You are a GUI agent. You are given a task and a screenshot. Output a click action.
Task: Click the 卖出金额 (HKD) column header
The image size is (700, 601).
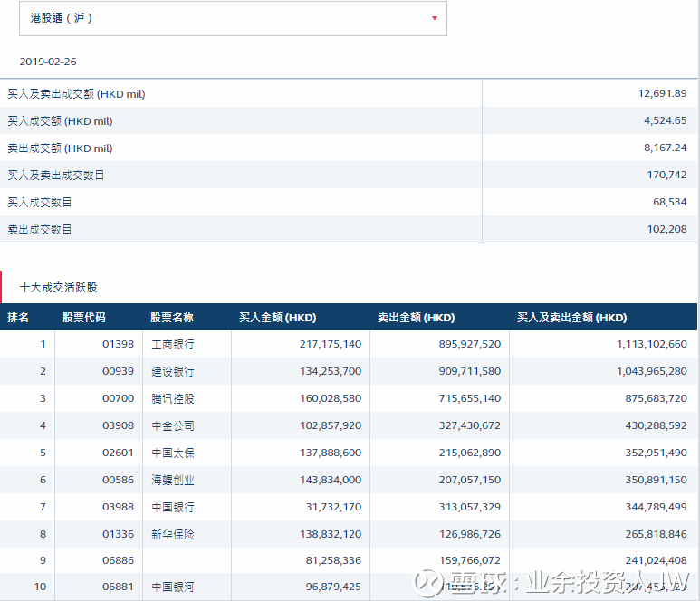[416, 317]
